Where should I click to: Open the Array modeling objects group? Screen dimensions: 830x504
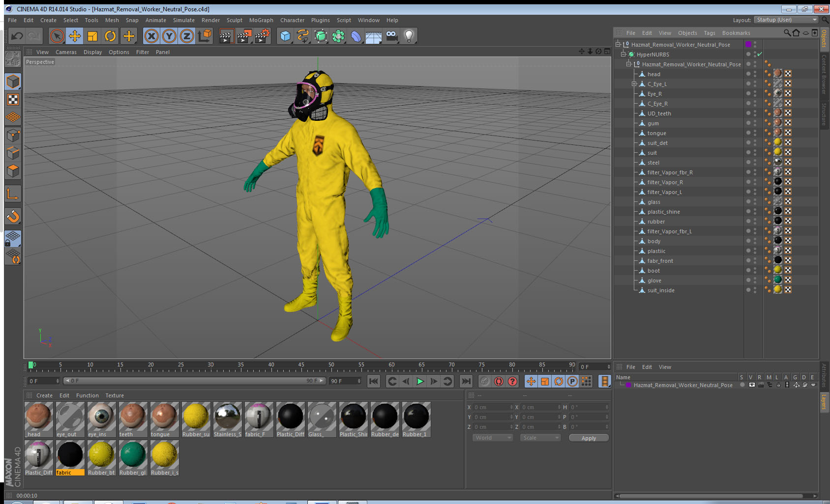point(338,36)
